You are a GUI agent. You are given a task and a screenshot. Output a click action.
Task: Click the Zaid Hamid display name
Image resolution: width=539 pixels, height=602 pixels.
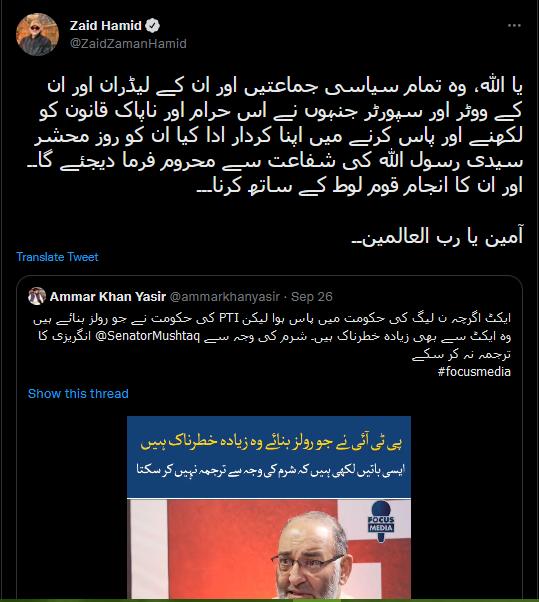click(x=106, y=26)
